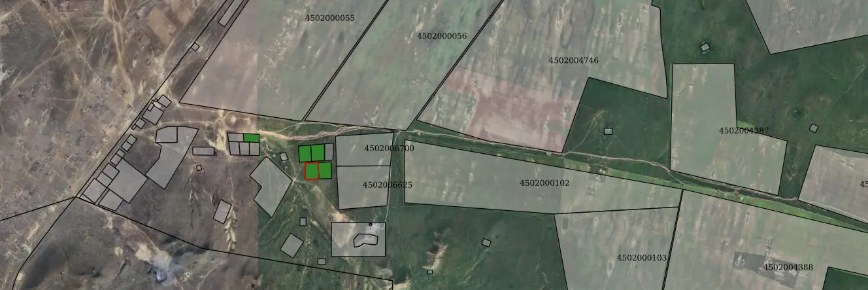Select the narrow gray parcel beside the top green parcels
Screen dimensions: 868x290
[329, 152]
